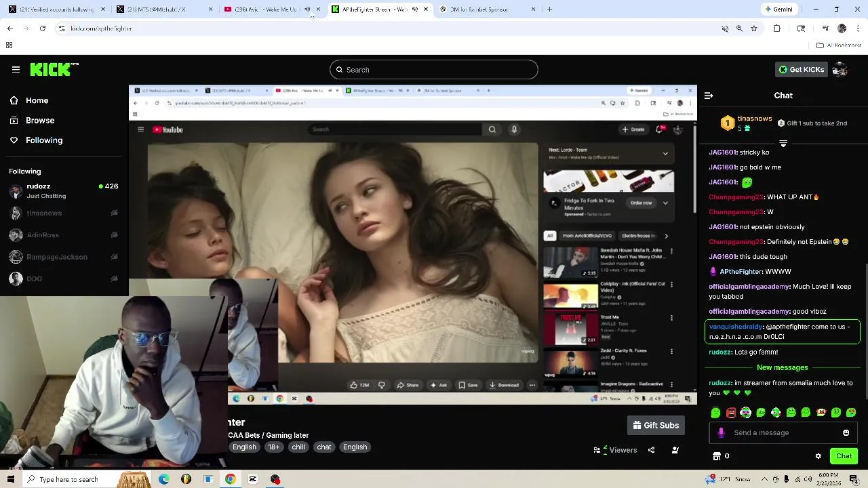Click the chat tag below the stream
The width and height of the screenshot is (868, 488).
[324, 447]
